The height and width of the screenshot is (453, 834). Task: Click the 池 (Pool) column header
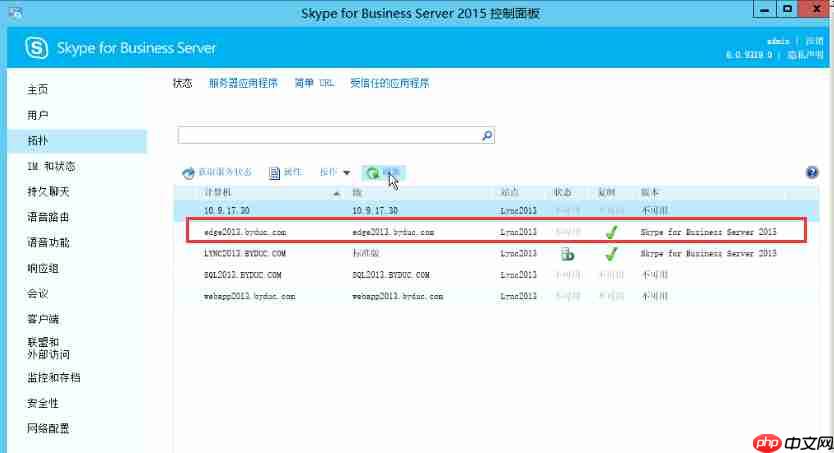[x=357, y=192]
